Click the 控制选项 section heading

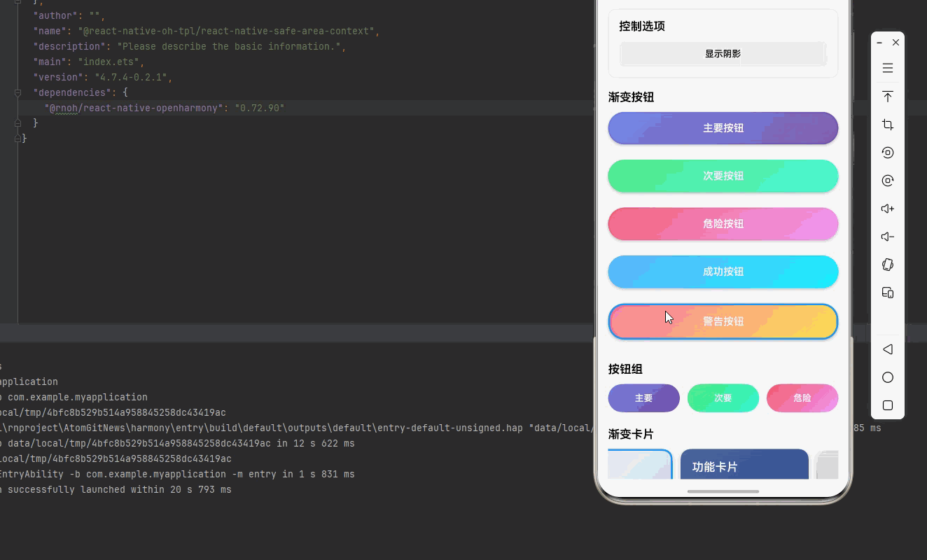(642, 26)
